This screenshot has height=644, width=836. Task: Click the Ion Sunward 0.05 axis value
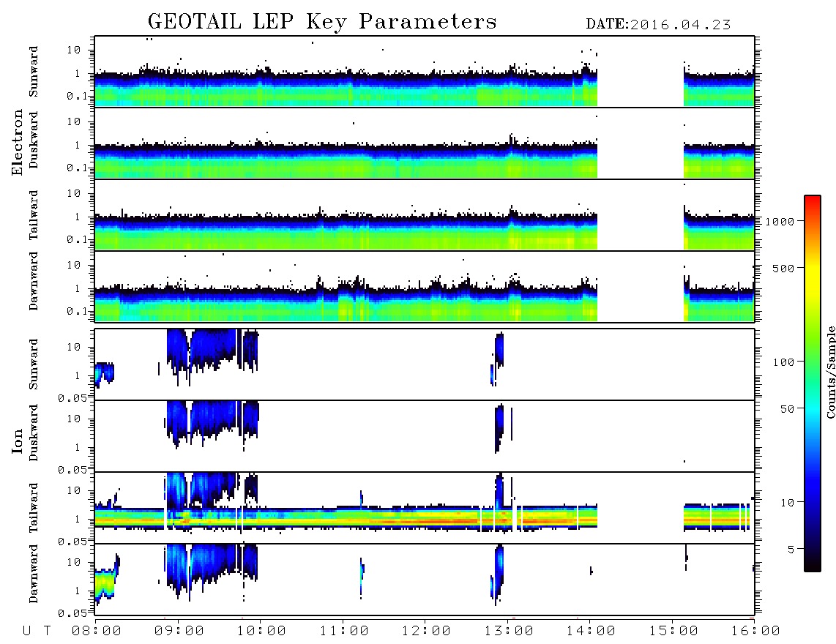72,398
